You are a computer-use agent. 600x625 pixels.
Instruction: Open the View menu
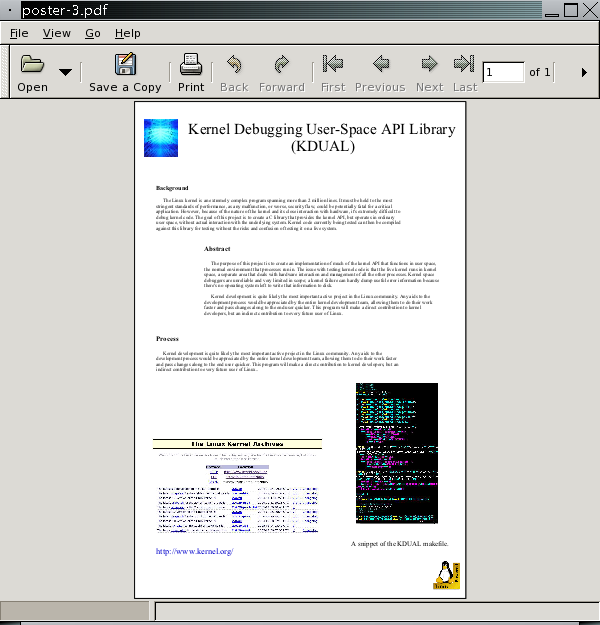tap(57, 33)
